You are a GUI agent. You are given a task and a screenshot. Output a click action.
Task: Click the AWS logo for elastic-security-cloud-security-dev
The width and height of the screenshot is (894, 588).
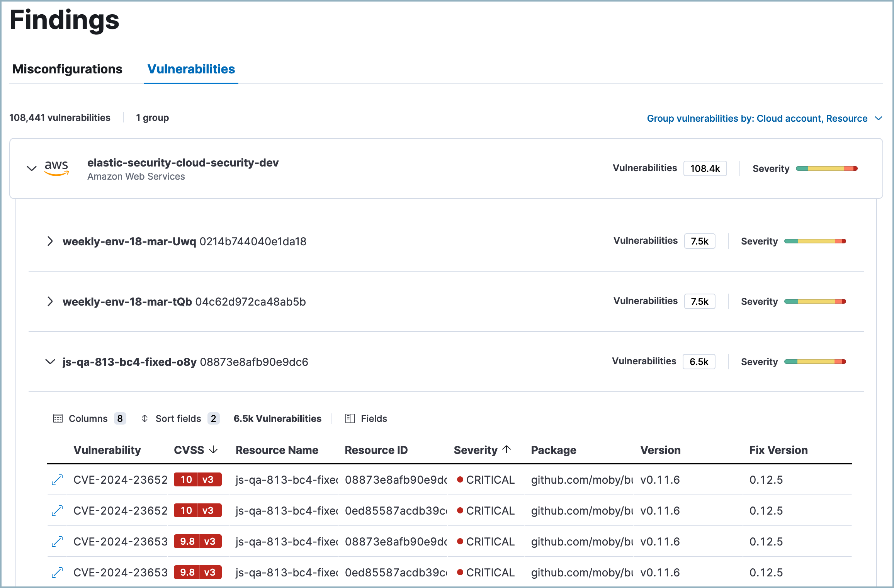[56, 168]
